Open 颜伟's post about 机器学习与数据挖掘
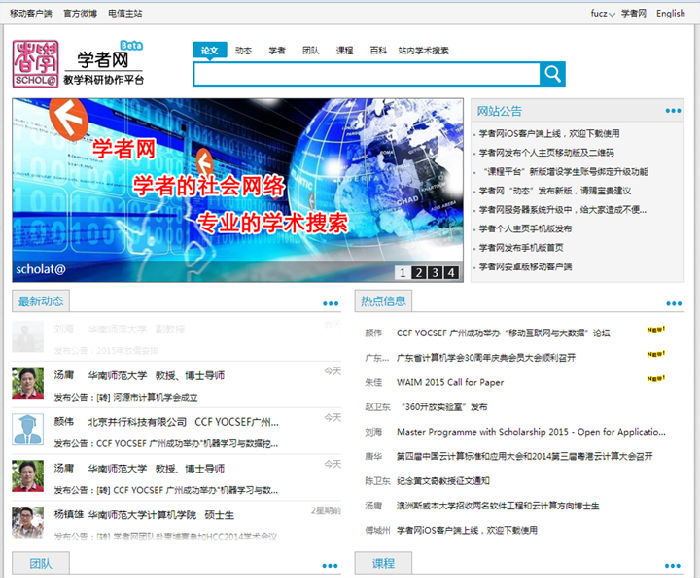This screenshot has height=578, width=700. click(x=188, y=444)
